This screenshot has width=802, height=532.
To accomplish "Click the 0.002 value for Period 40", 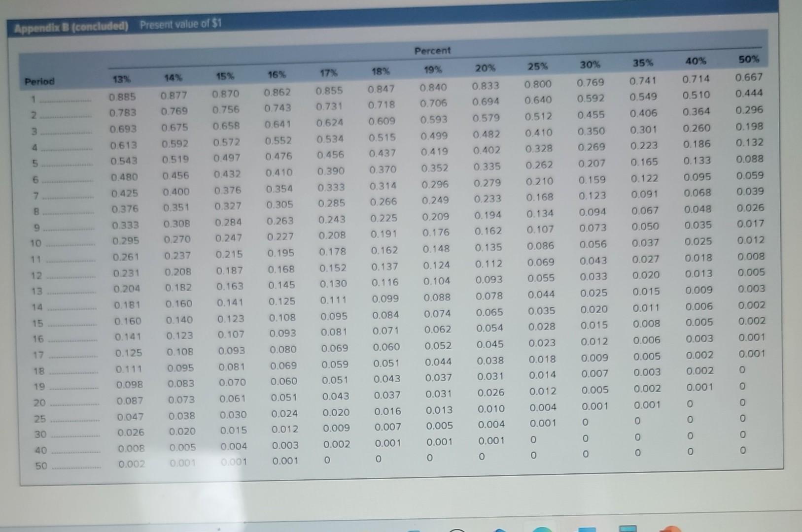I will [338, 445].
